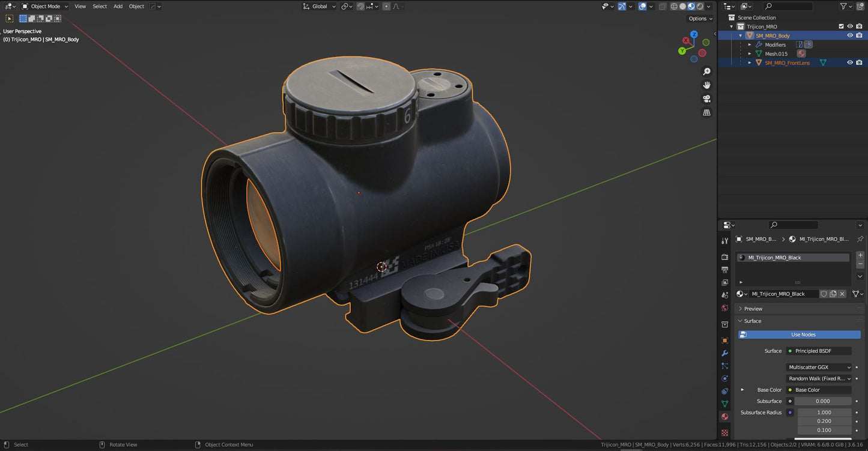Expand the Modifiers tree item
This screenshot has width=868, height=451.
(x=750, y=44)
